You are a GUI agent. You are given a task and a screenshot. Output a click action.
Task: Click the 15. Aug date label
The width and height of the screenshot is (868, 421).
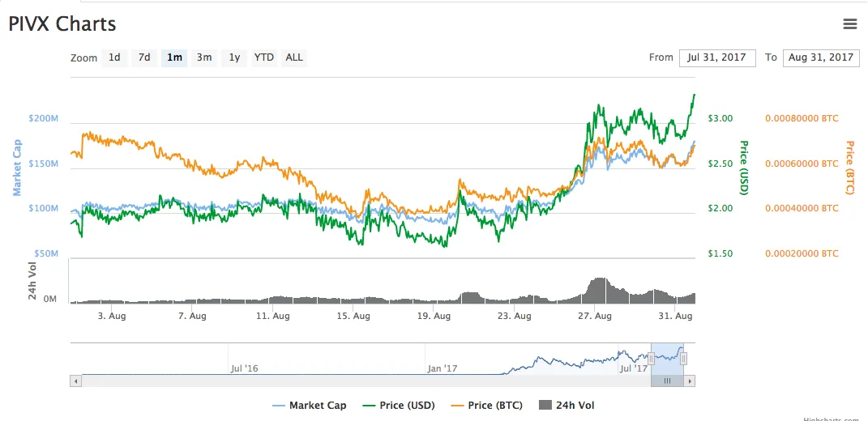click(x=353, y=317)
